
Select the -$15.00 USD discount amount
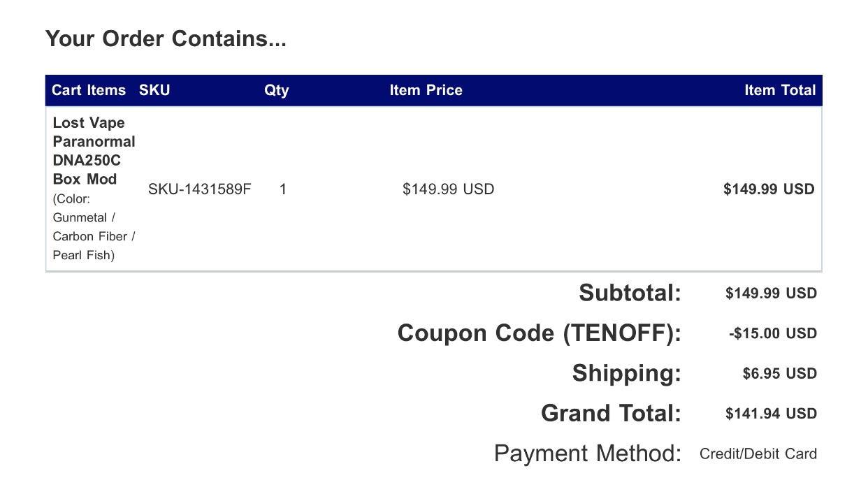(772, 333)
